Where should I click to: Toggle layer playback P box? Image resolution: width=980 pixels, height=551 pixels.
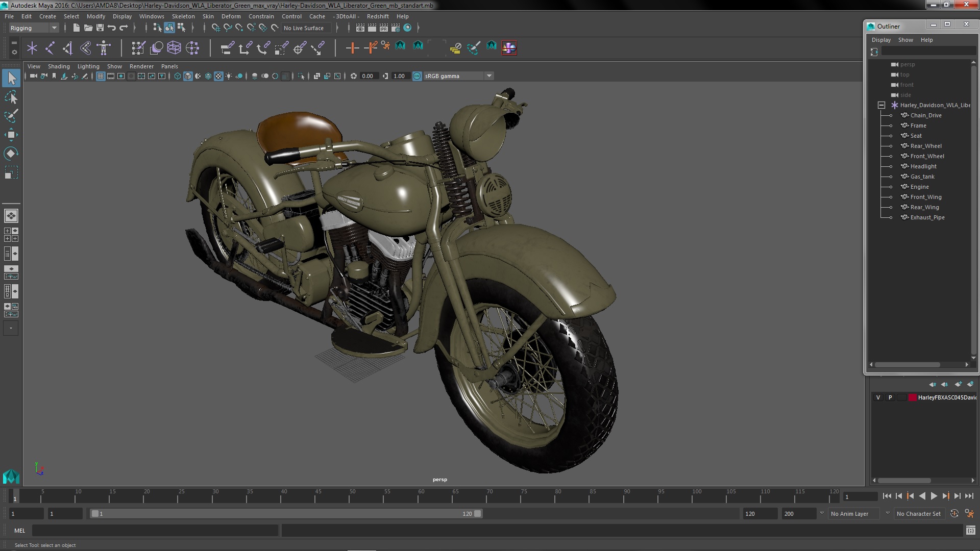(x=890, y=397)
